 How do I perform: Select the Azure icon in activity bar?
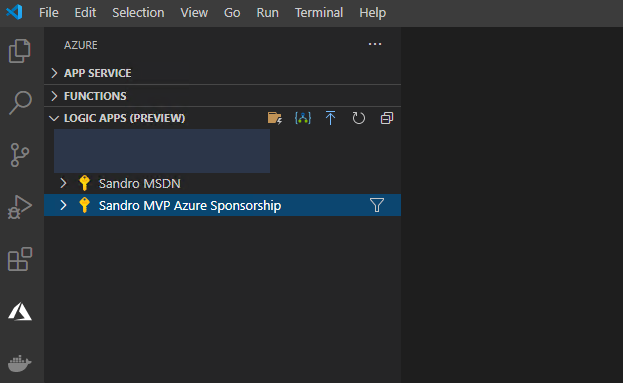[x=20, y=311]
